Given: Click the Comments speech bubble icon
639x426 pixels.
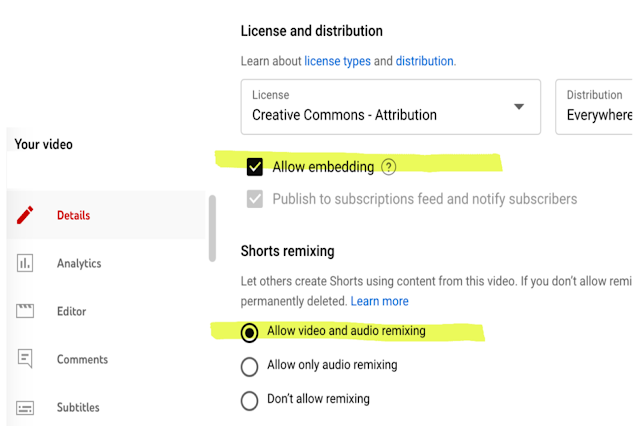Looking at the screenshot, I should pyautogui.click(x=26, y=359).
